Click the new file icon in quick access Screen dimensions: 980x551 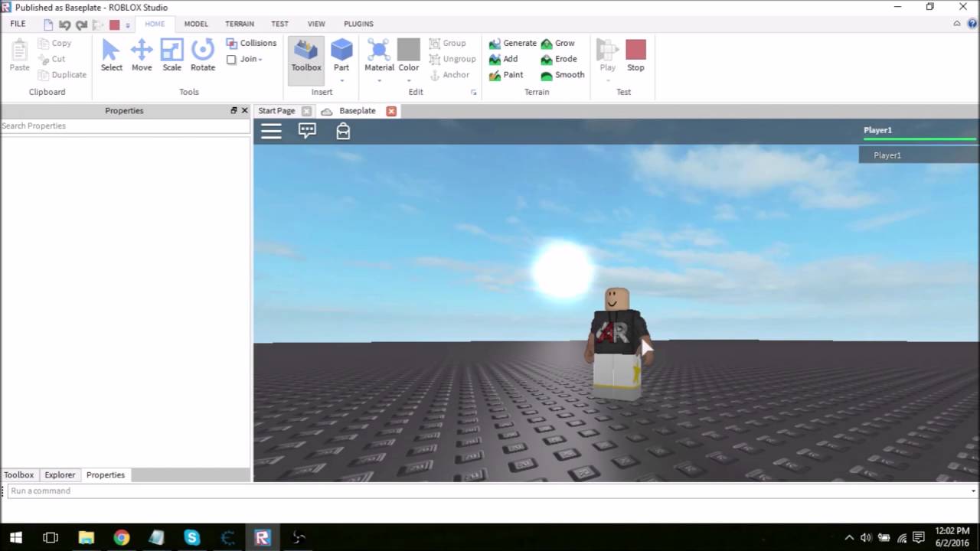point(48,24)
